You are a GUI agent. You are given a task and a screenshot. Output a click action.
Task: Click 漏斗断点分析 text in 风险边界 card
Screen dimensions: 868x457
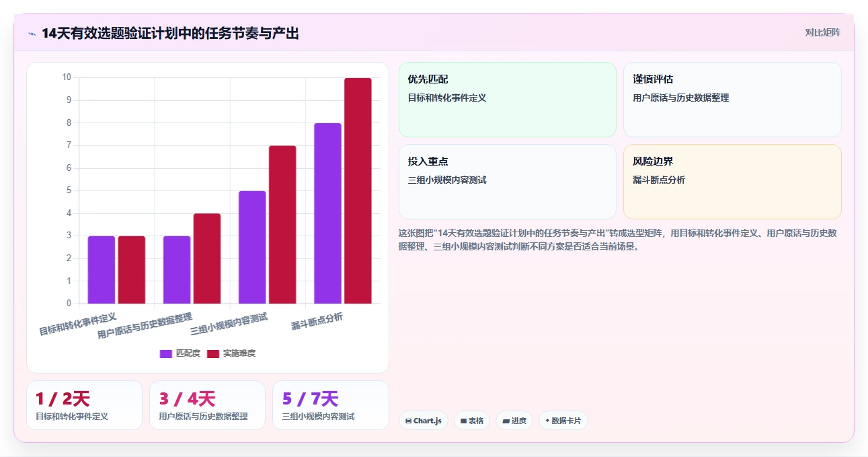click(x=659, y=180)
